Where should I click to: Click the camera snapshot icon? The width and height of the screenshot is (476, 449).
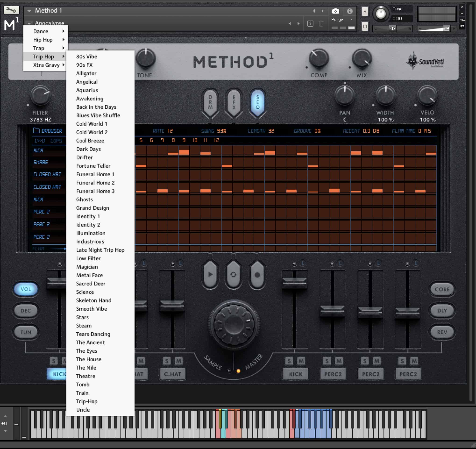335,11
